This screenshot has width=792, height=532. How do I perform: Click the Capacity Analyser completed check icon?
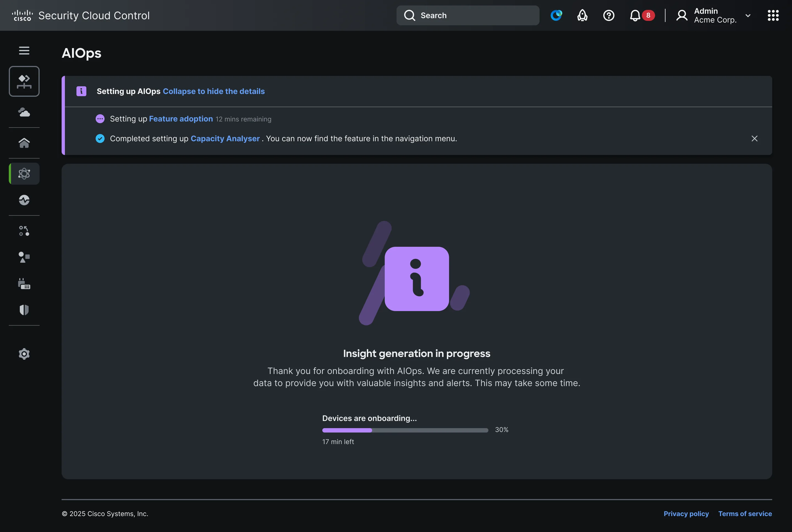[100, 138]
